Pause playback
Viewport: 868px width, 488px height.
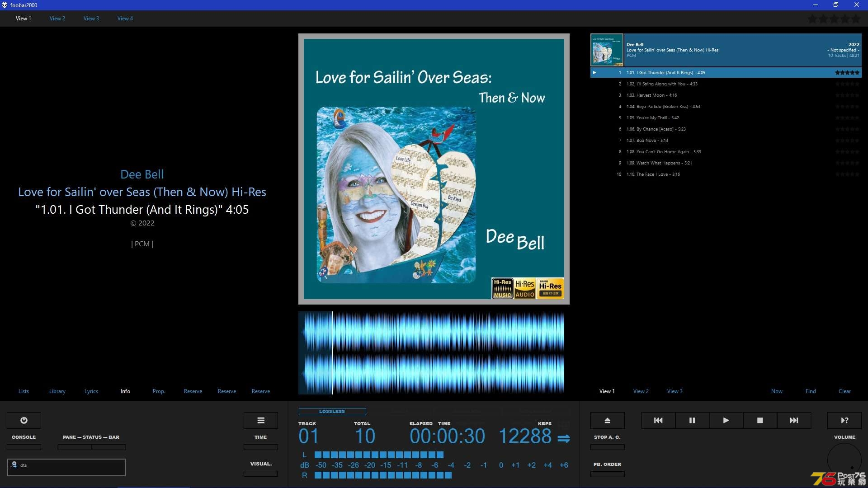coord(692,420)
